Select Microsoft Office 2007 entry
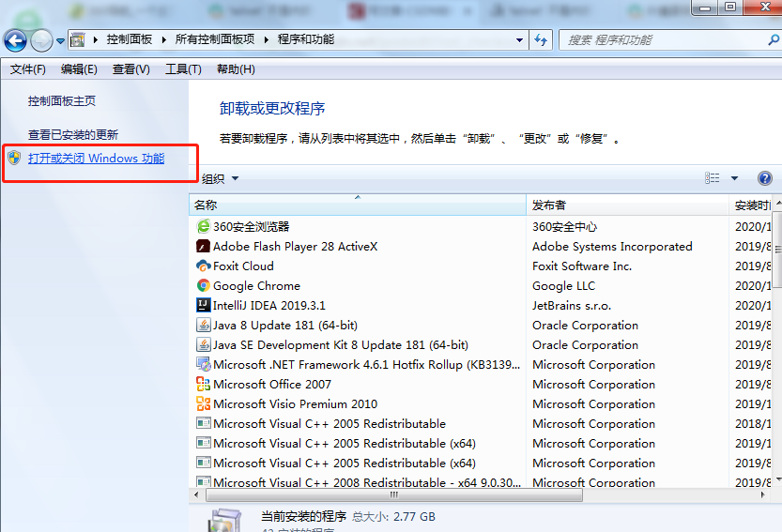The image size is (782, 532). coord(272,385)
